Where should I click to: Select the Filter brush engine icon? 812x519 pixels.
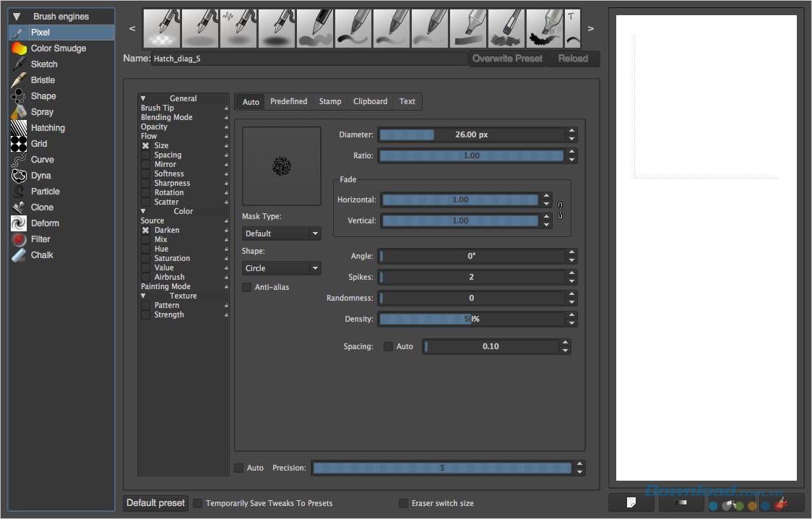[x=19, y=239]
